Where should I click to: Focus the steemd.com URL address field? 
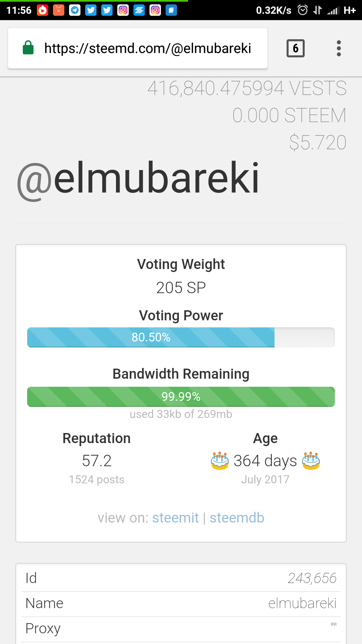point(147,48)
